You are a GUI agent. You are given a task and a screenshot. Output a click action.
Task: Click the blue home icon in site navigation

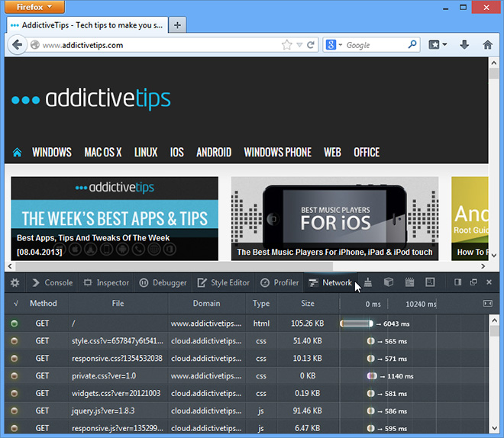point(17,152)
